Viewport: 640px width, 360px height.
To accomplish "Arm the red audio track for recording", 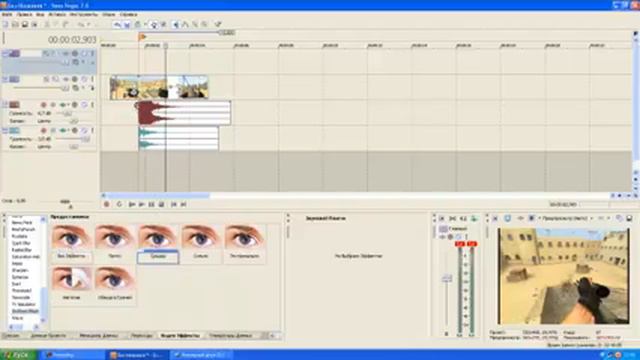I will coord(44,105).
